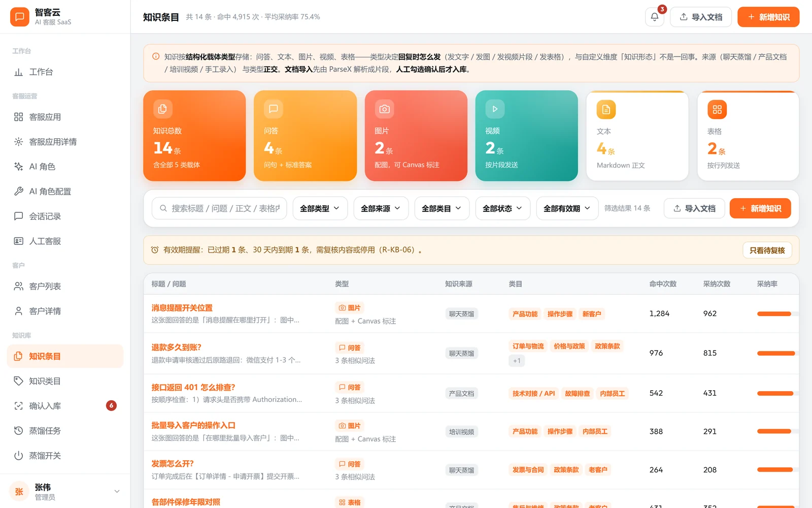
Task: Click the header 导入文档 button
Action: tap(700, 17)
